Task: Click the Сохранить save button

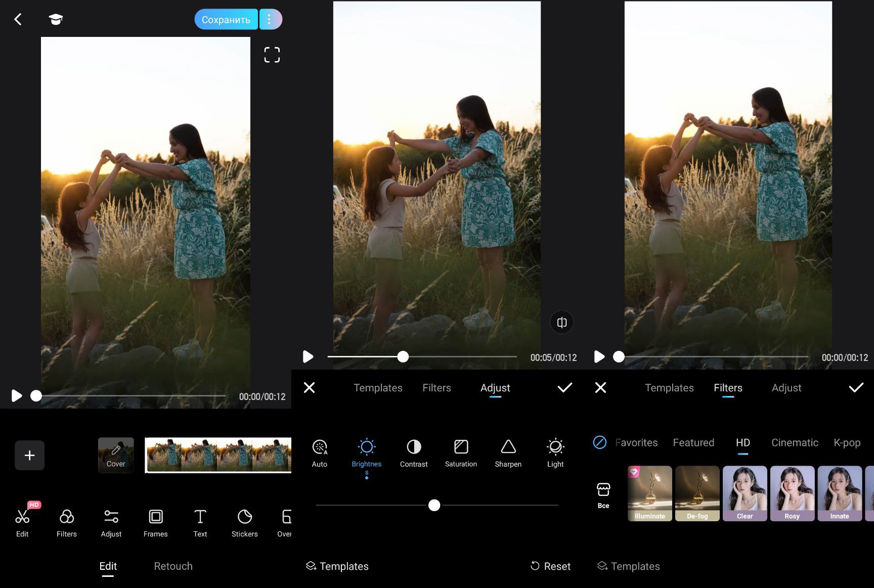Action: pyautogui.click(x=226, y=19)
